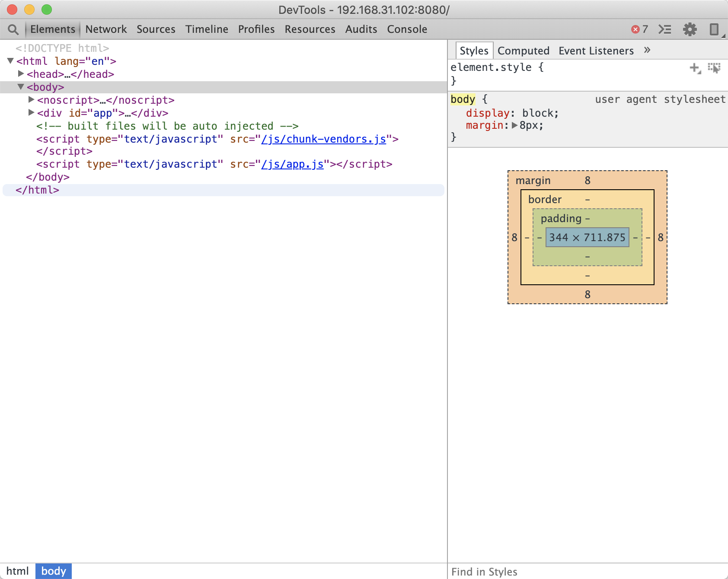Screen dimensions: 728x579
Task: Select the closing html tag row
Action: (224, 190)
